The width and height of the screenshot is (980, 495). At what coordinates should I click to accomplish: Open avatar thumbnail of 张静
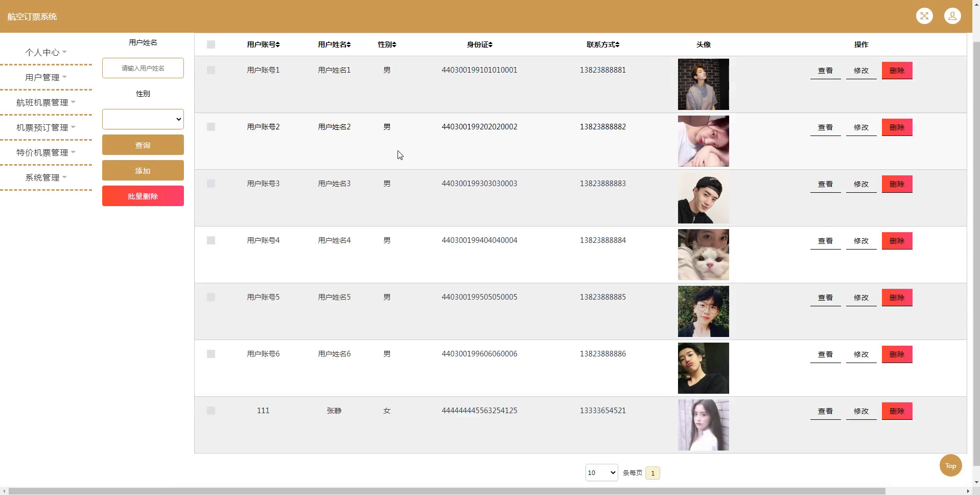[704, 425]
